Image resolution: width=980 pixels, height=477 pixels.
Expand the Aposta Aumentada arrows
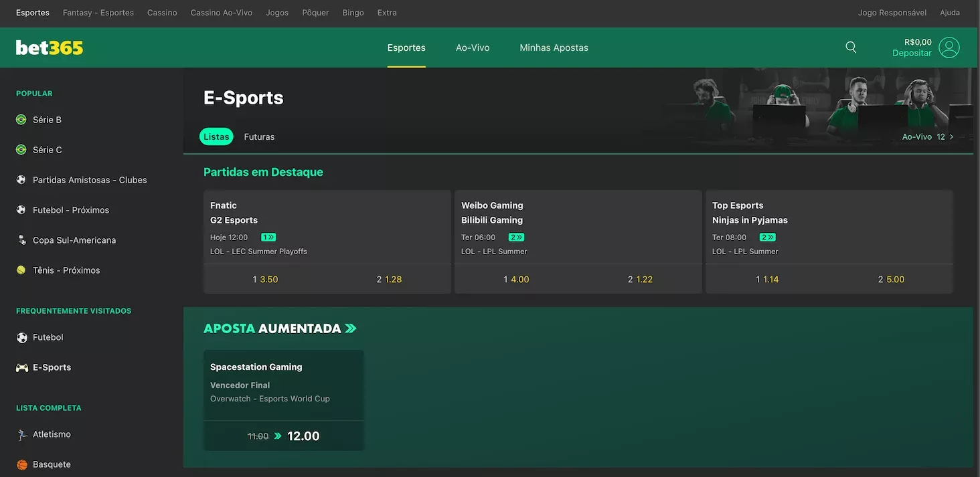point(349,328)
